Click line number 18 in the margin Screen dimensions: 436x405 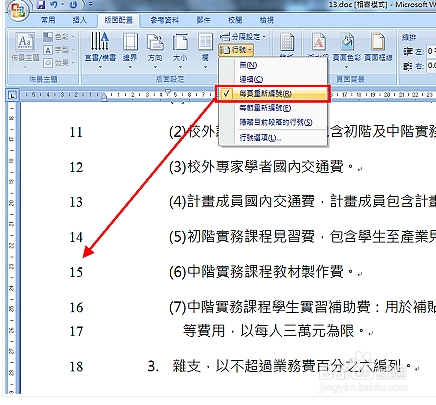click(x=76, y=367)
